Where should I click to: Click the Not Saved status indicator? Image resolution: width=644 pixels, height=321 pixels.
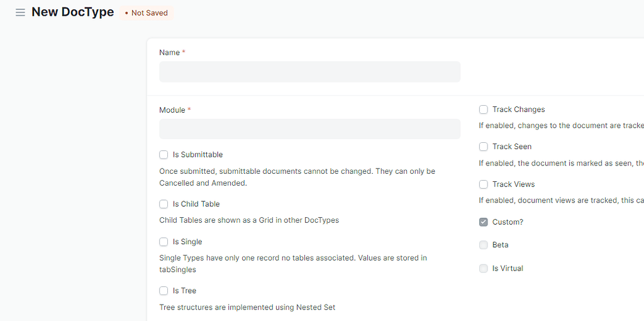pos(146,13)
